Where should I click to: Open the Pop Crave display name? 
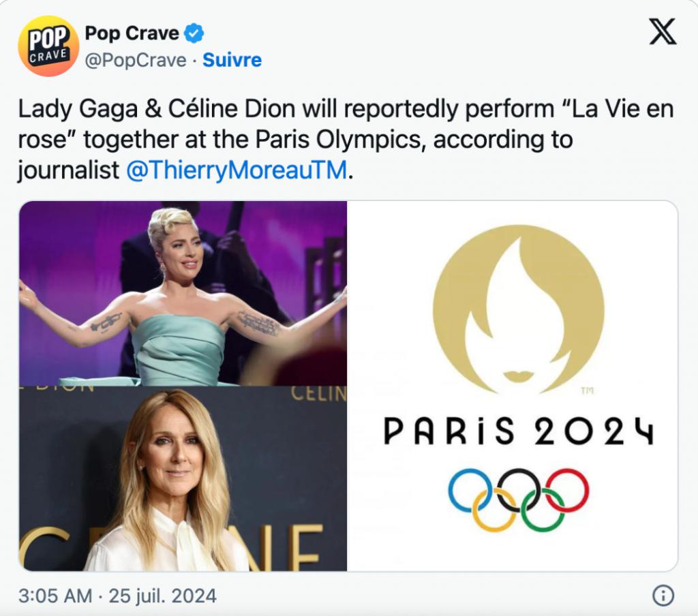pos(132,33)
